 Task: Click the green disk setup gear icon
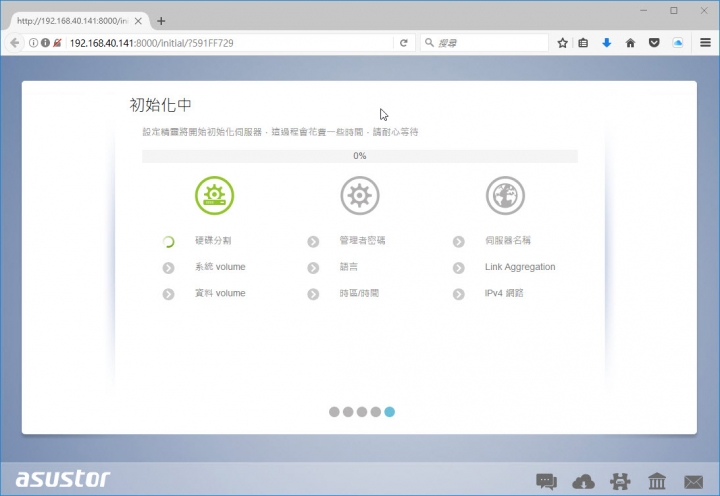click(x=214, y=195)
